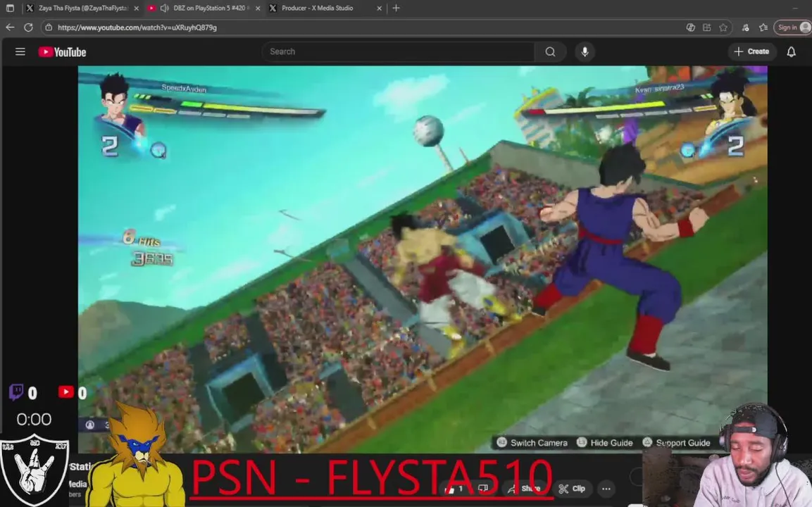Click the YouTube video player area
Image resolution: width=812 pixels, height=507 pixels.
coord(423,259)
